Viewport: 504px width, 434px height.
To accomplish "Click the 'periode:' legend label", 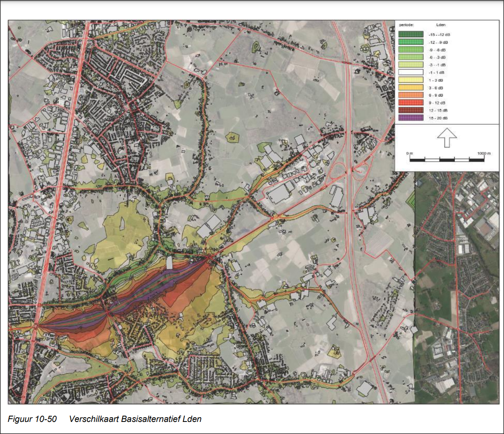I will coord(407,25).
